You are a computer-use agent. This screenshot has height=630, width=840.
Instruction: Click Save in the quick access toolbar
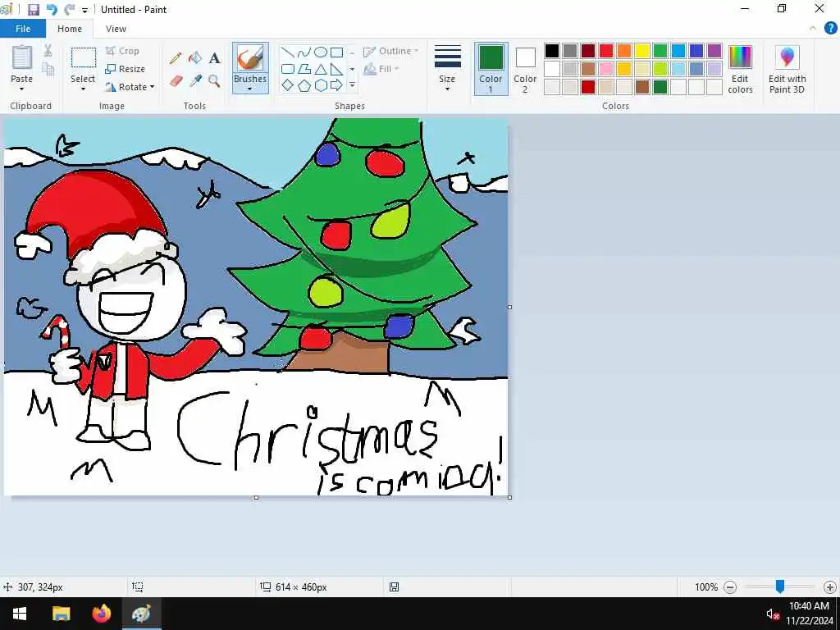(34, 10)
